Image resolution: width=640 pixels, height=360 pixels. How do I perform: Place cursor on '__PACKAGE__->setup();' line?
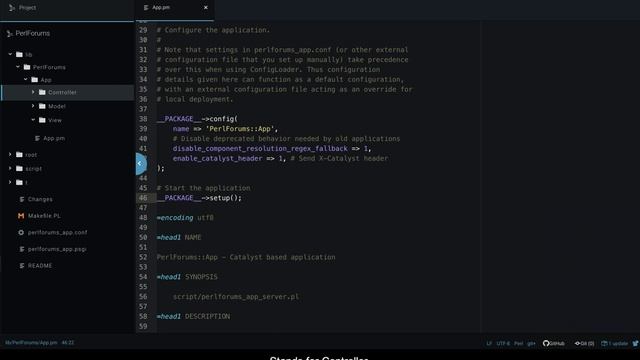[x=199, y=198]
